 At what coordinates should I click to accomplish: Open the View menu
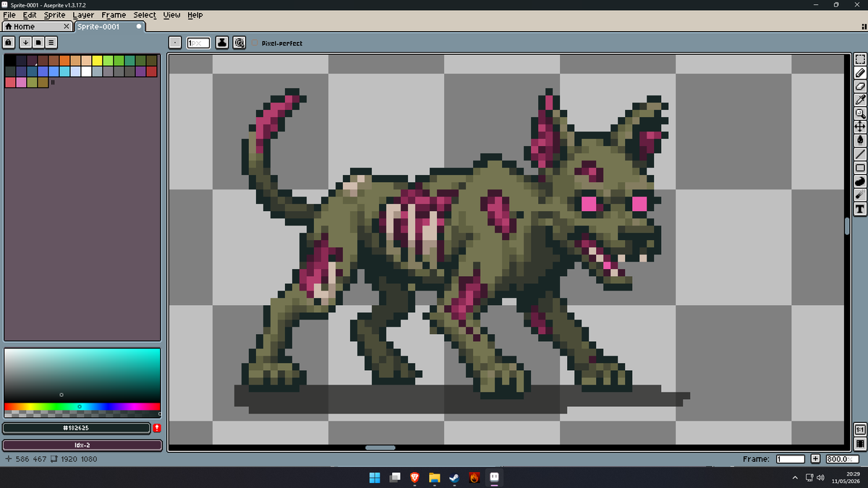pyautogui.click(x=172, y=15)
